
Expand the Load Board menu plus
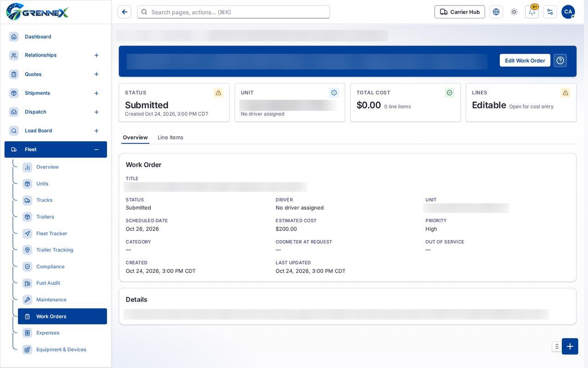tap(96, 131)
